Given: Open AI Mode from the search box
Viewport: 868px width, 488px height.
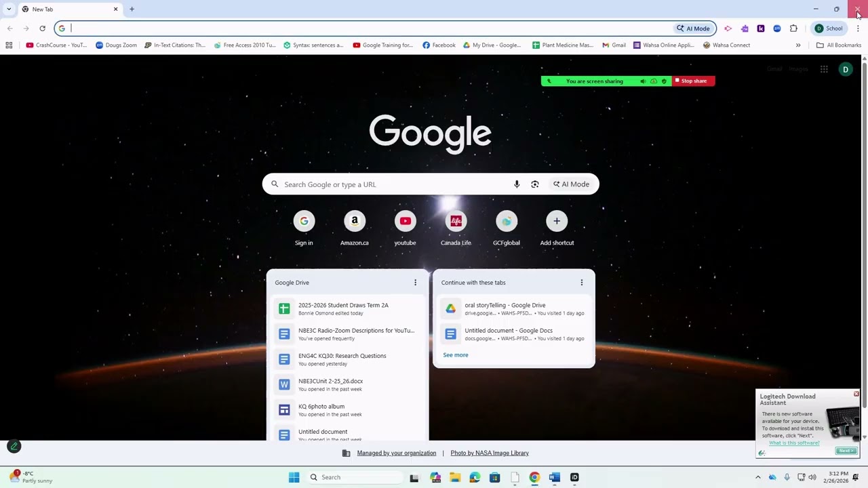Looking at the screenshot, I should (572, 184).
